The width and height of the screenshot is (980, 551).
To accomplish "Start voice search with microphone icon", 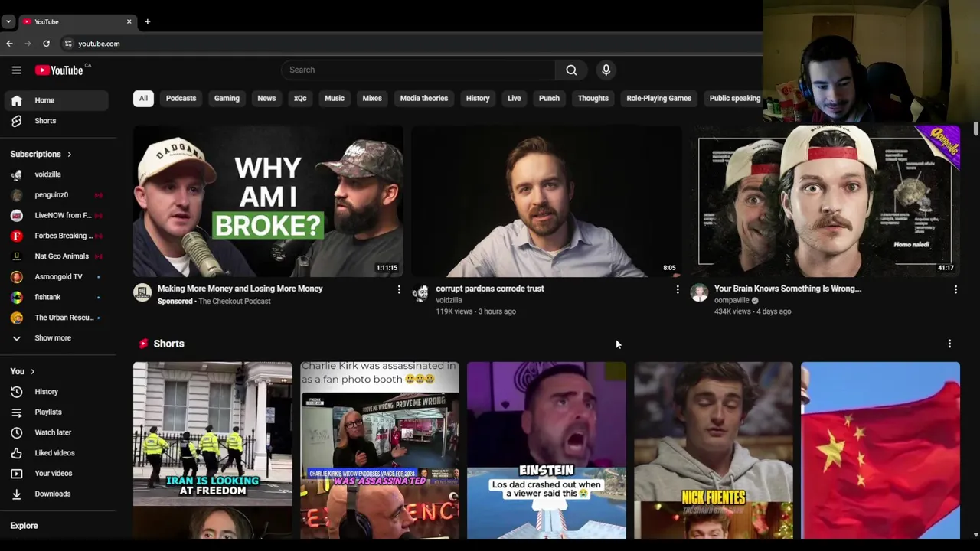I will pyautogui.click(x=606, y=70).
